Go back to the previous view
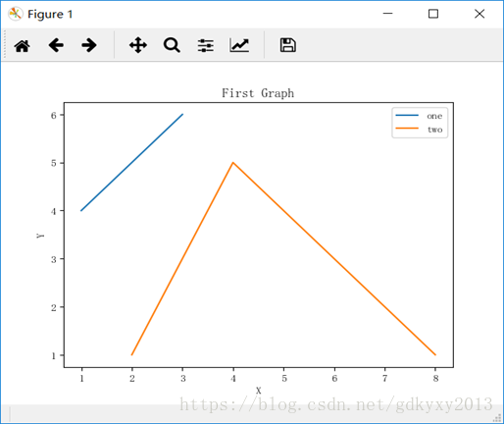The image size is (504, 424). [56, 45]
